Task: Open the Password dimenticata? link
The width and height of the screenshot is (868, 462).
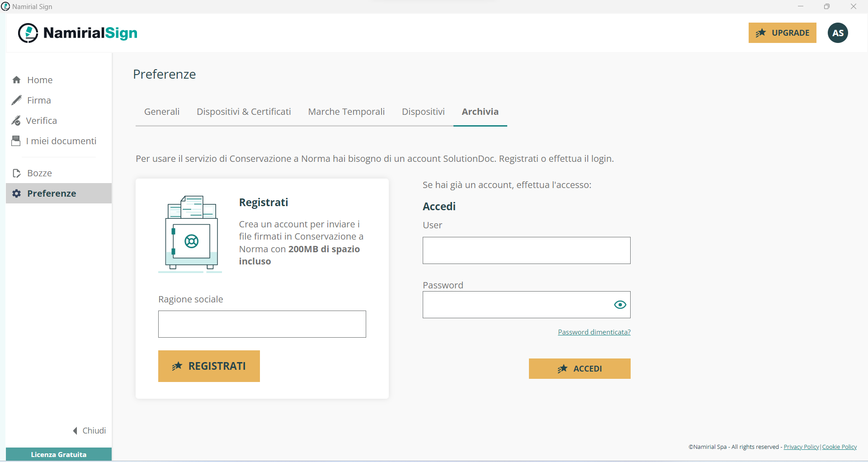Action: point(594,331)
